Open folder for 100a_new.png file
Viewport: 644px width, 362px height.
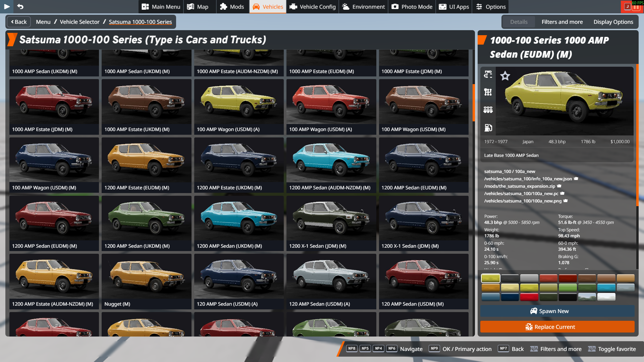coord(566,201)
